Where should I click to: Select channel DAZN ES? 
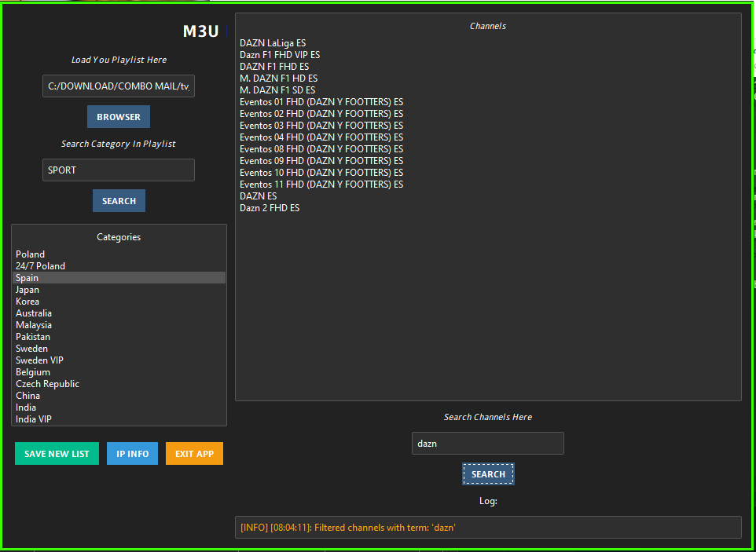coord(488,196)
